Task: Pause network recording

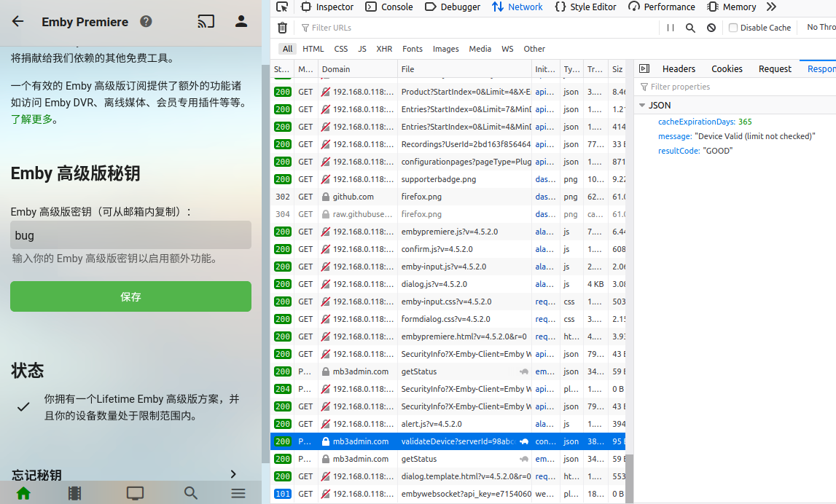Action: (671, 28)
